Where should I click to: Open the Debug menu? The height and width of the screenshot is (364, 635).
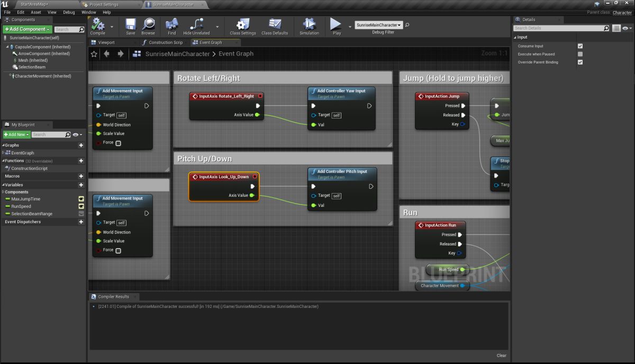(69, 12)
